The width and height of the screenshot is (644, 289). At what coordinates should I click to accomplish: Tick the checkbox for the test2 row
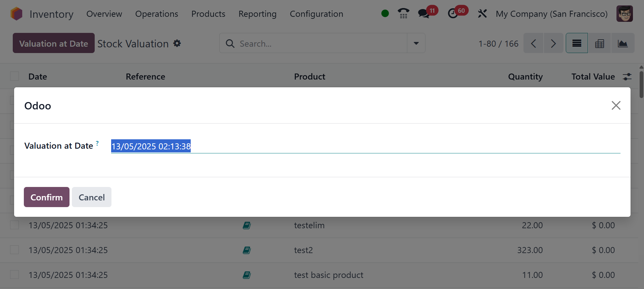point(14,250)
